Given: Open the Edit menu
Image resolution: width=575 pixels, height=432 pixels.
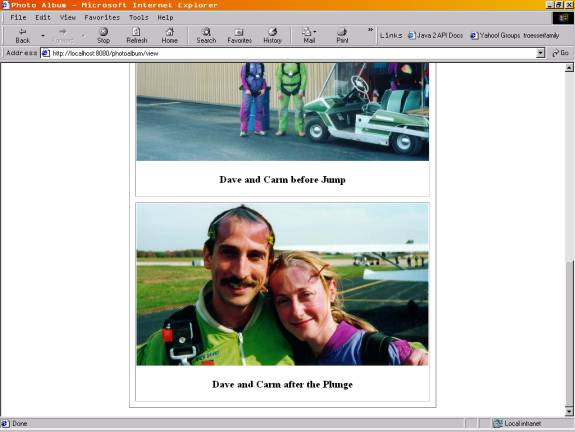Looking at the screenshot, I should pos(43,17).
